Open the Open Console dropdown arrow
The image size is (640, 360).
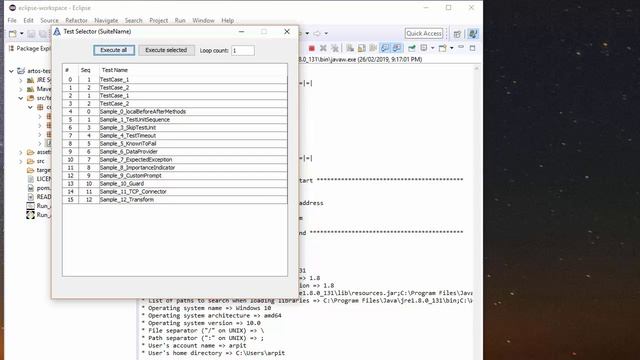pyautogui.click(x=451, y=48)
